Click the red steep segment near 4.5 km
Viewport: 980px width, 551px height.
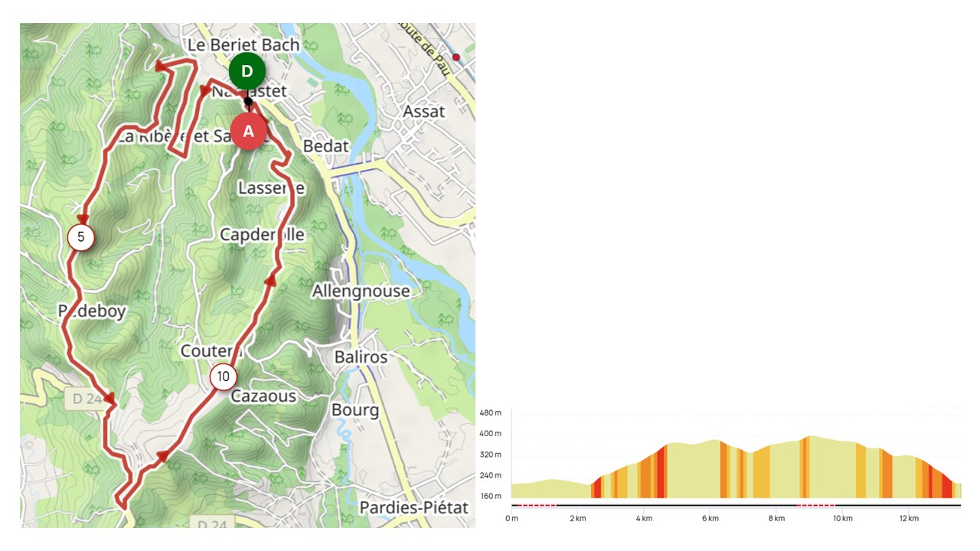661,471
